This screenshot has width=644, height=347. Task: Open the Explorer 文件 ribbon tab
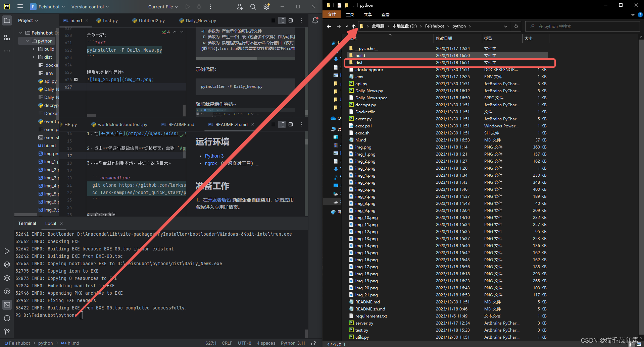pos(332,14)
